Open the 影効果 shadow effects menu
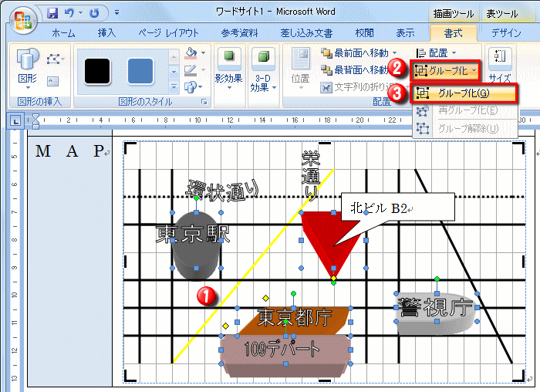 (228, 70)
